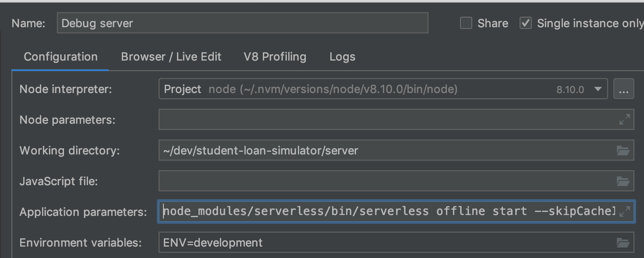Uncheck Single instance only
The image size is (644, 258).
coord(526,23)
